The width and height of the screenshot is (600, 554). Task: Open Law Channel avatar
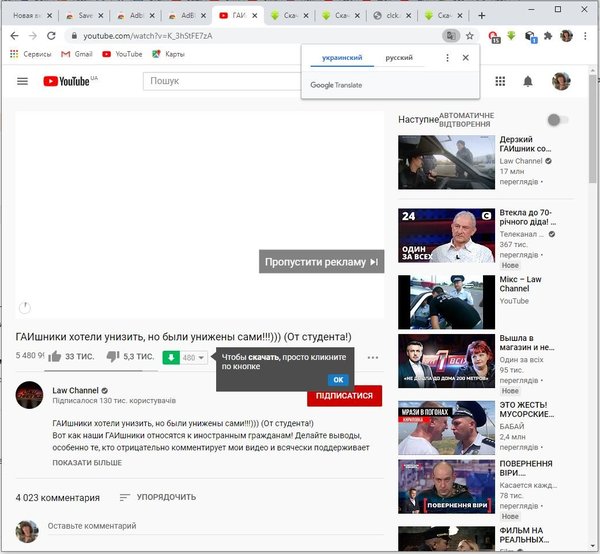pos(29,395)
